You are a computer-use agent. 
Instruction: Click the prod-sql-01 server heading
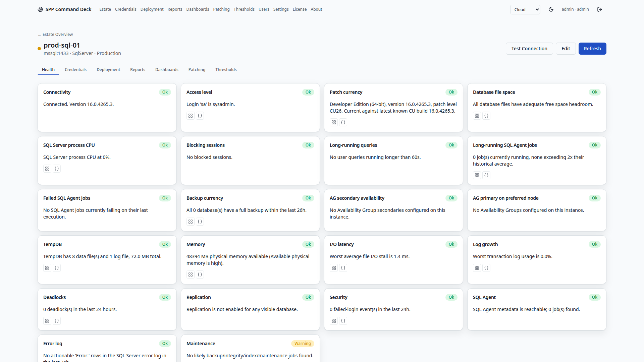click(x=62, y=45)
